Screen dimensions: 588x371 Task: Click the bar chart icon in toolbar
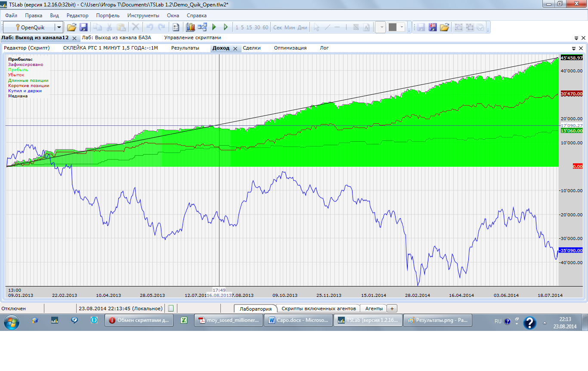pos(190,27)
